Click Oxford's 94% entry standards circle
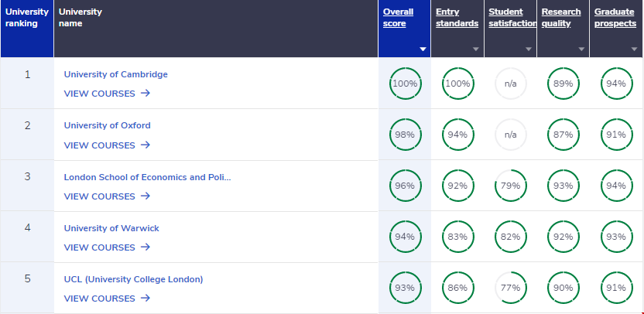The height and width of the screenshot is (314, 644). (457, 135)
